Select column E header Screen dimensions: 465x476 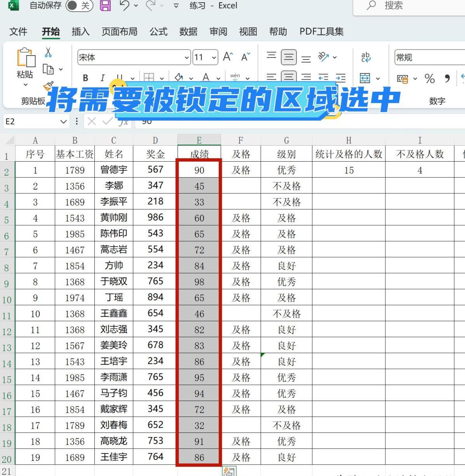pyautogui.click(x=199, y=140)
